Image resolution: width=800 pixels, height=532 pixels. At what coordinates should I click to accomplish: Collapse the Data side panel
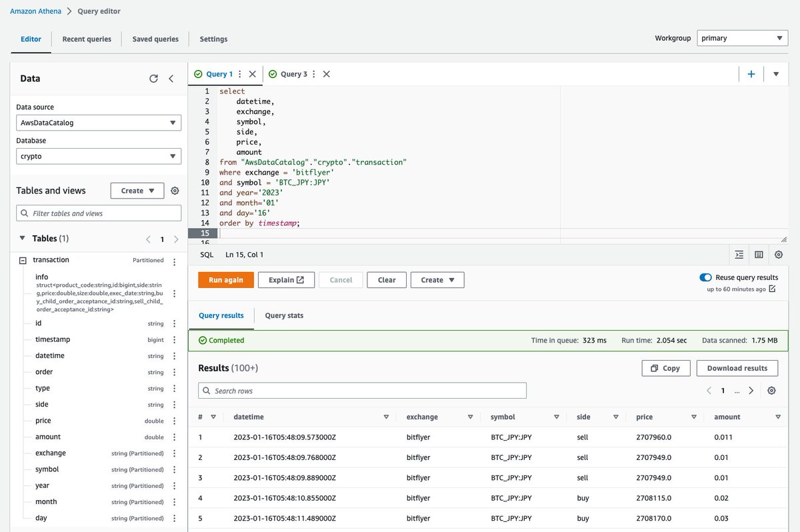click(x=171, y=79)
